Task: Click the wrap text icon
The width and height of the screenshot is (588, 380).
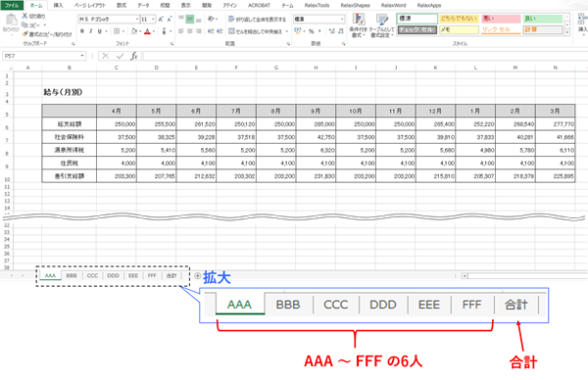Action: (231, 19)
